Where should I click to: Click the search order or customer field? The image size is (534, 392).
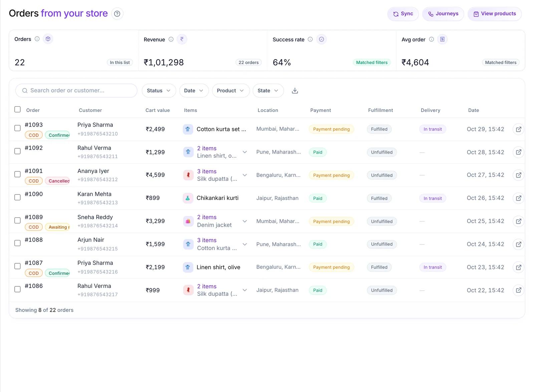(76, 91)
